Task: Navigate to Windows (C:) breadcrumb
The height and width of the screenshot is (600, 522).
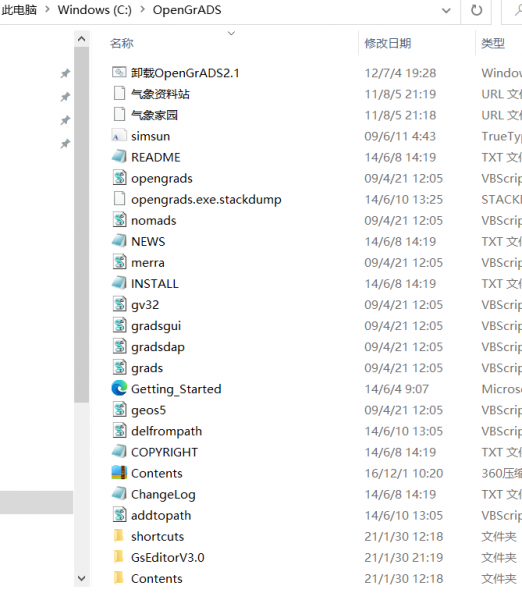Action: (95, 10)
